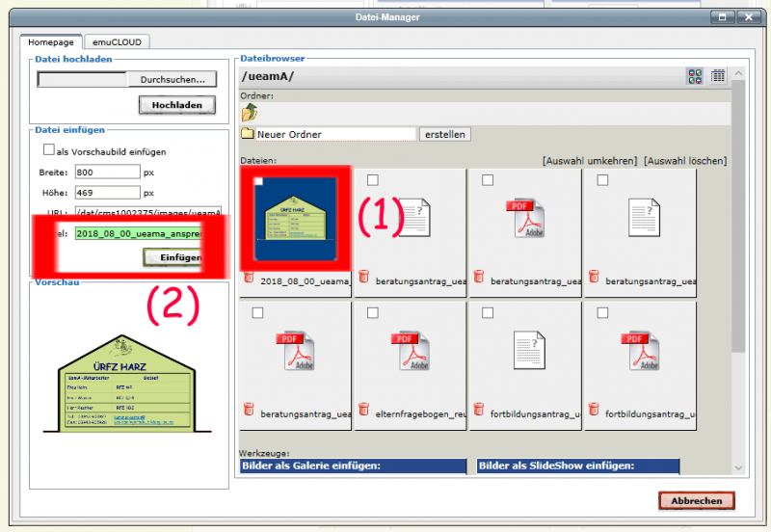
Task: Click the trash icon of last fortbildungsantrag file
Action: coord(594,409)
